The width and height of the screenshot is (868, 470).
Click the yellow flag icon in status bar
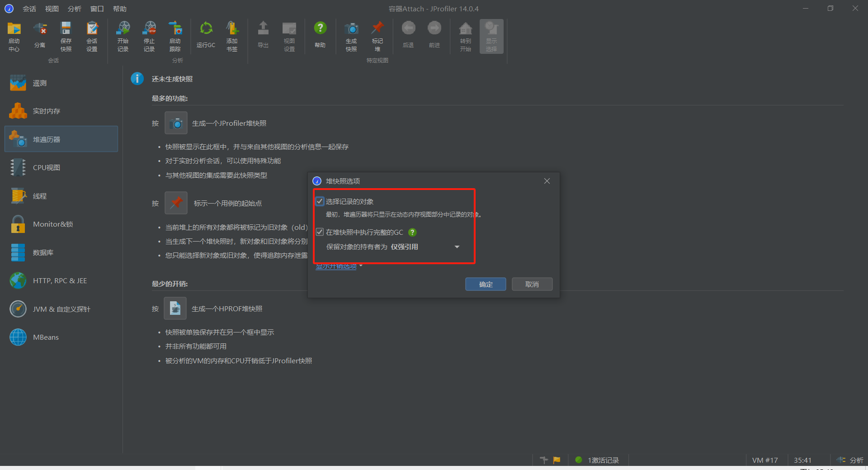[x=557, y=460]
